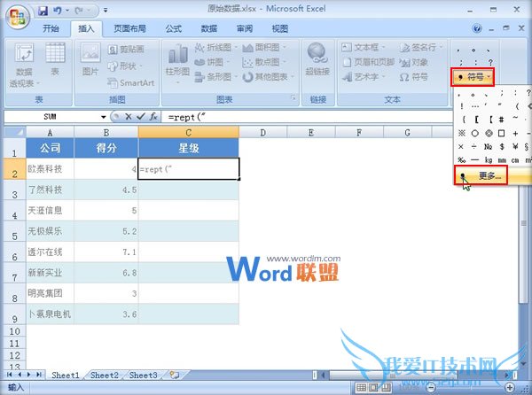Select the cell with score 7.1
Screen dimensions: 532x395
pos(106,252)
